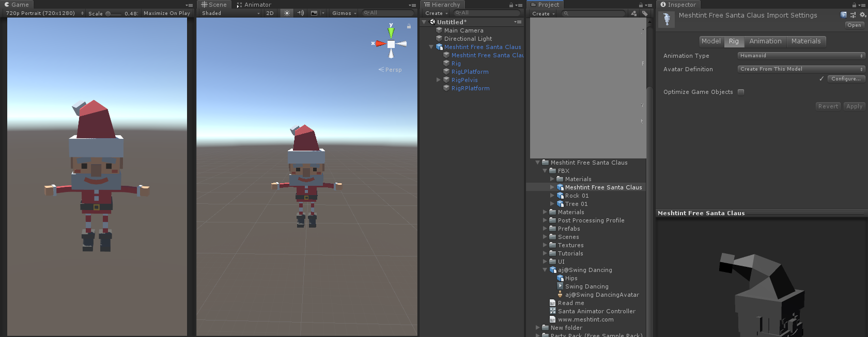The width and height of the screenshot is (868, 337).
Task: Collapse the Untitled scene in Hierarchy
Action: tap(424, 22)
